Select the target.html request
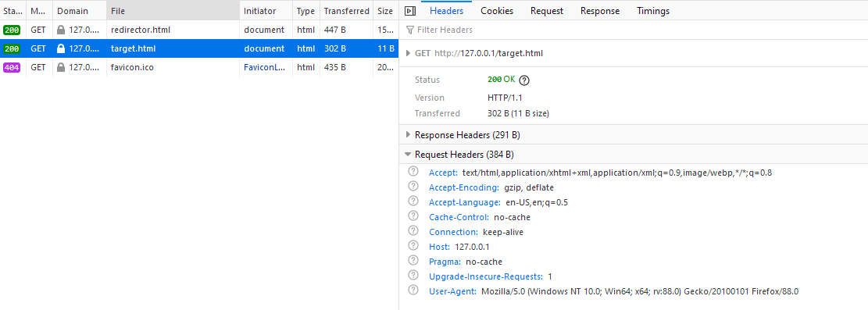868x310 pixels. (x=198, y=48)
